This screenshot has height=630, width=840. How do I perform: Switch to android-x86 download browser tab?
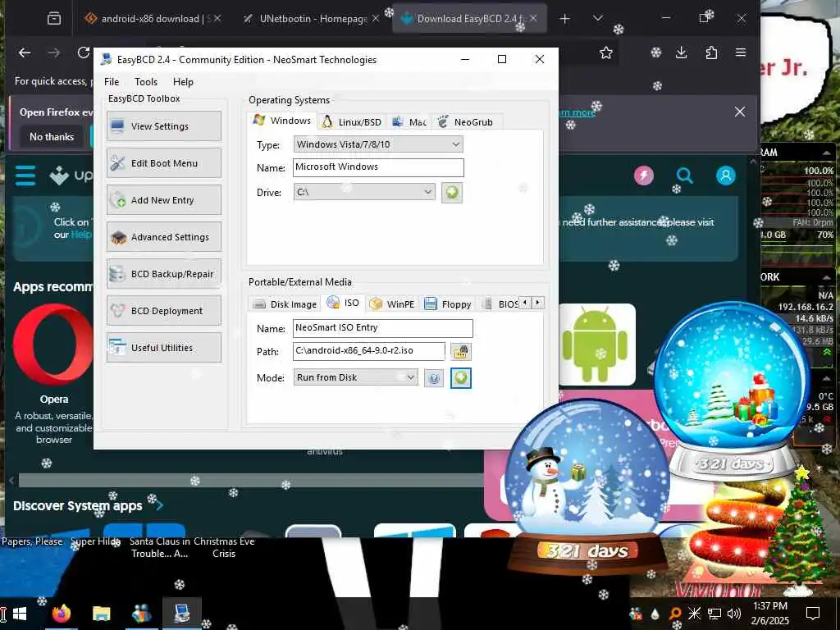153,18
